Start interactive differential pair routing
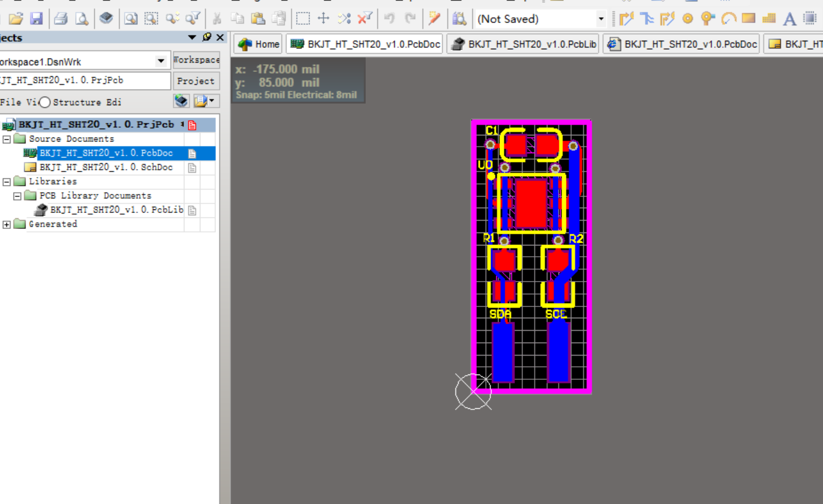823x504 pixels. pyautogui.click(x=647, y=19)
